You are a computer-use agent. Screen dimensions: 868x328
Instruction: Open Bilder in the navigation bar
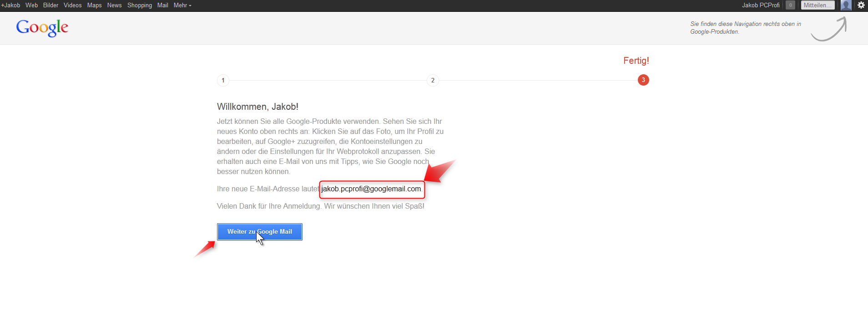[x=50, y=5]
